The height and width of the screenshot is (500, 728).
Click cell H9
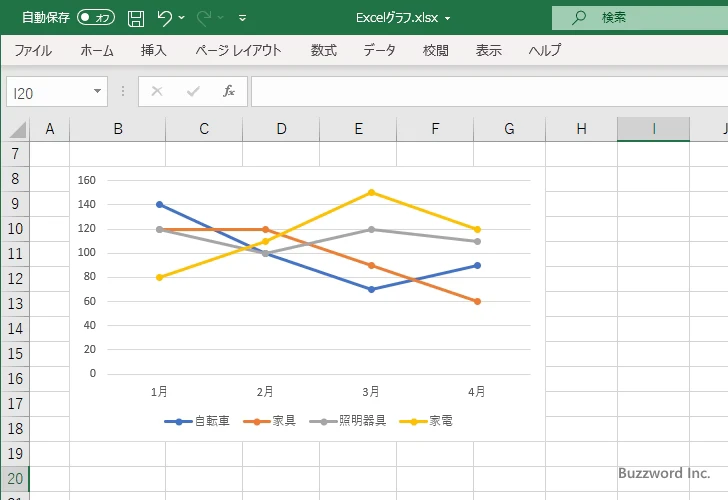click(x=581, y=204)
